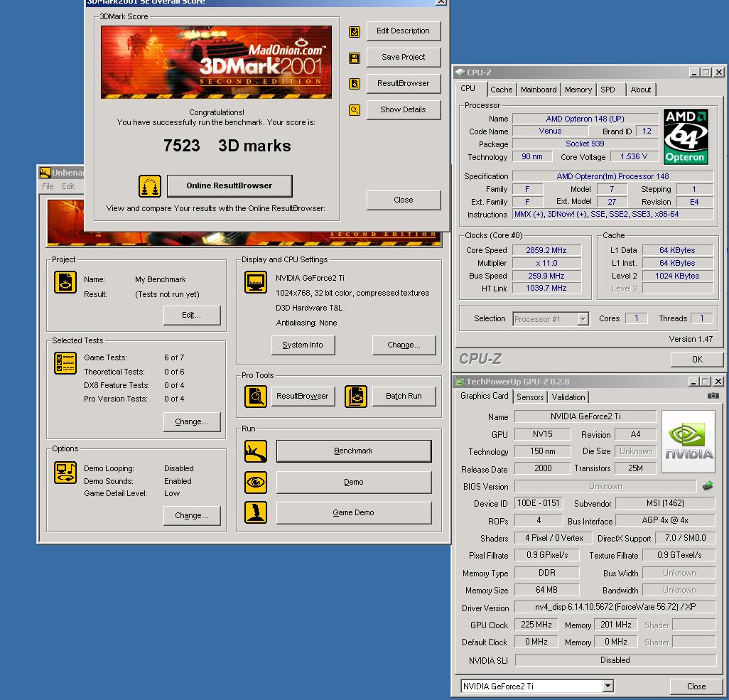
Task: Click Edit... in the Project section
Action: click(x=192, y=315)
